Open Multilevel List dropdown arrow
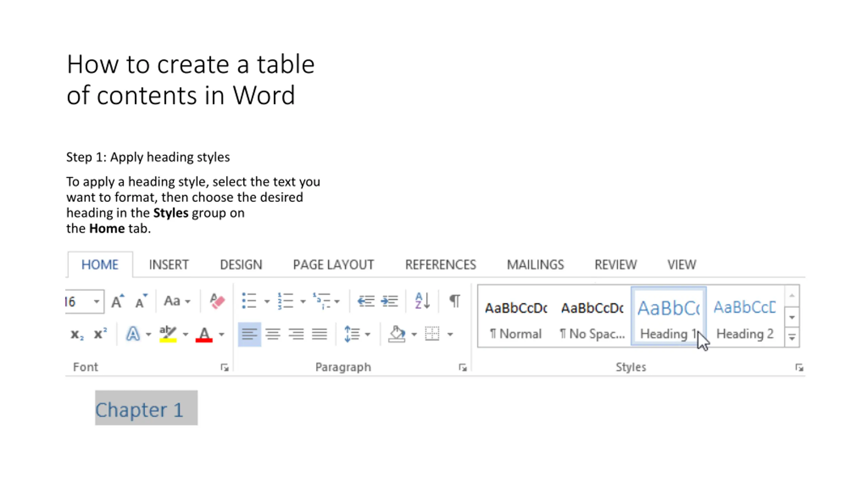868x488 pixels. [x=337, y=301]
